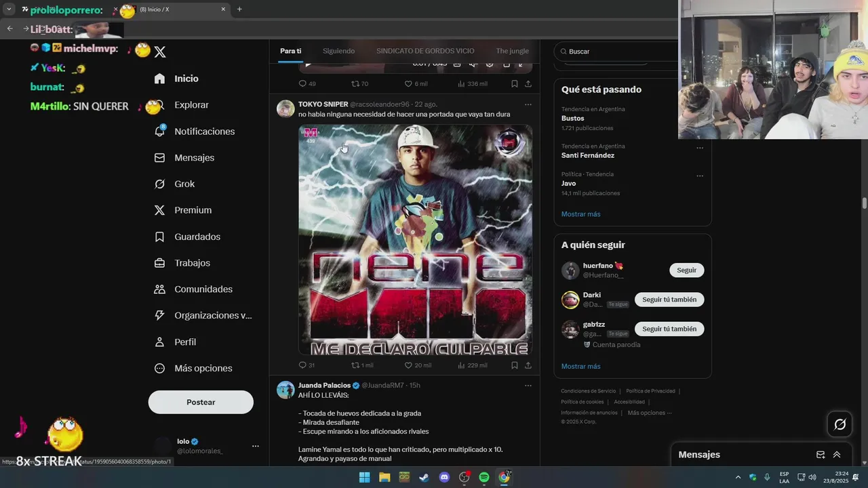Switch to Siguiendo tab
The width and height of the screenshot is (868, 488).
click(x=338, y=51)
